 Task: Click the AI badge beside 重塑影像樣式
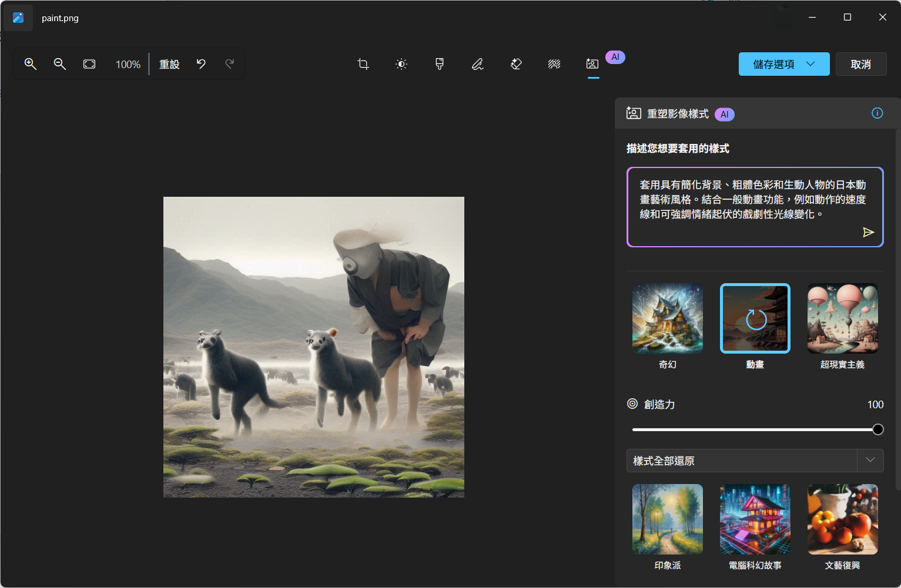point(725,115)
